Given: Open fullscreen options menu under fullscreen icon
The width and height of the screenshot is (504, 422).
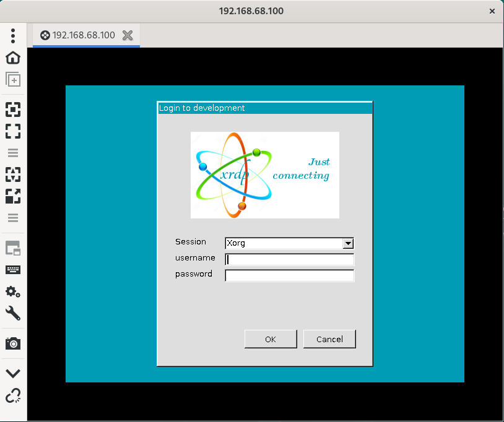Looking at the screenshot, I should click(13, 153).
